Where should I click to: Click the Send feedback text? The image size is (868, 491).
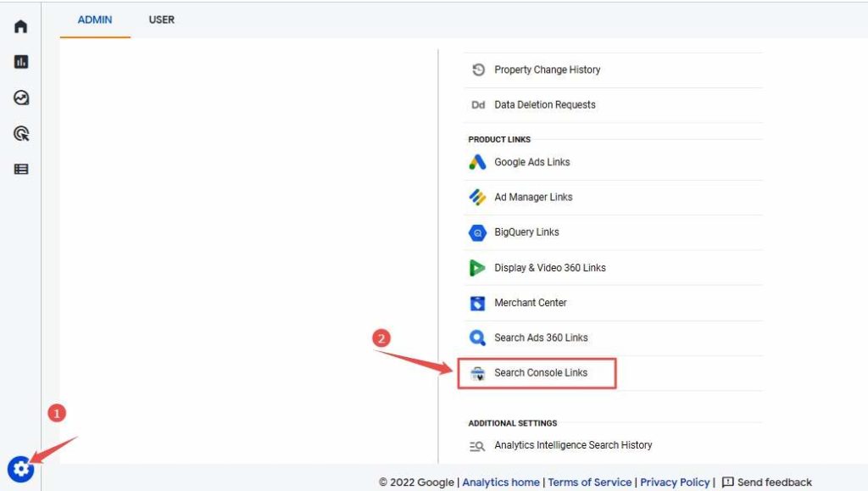[x=775, y=483]
